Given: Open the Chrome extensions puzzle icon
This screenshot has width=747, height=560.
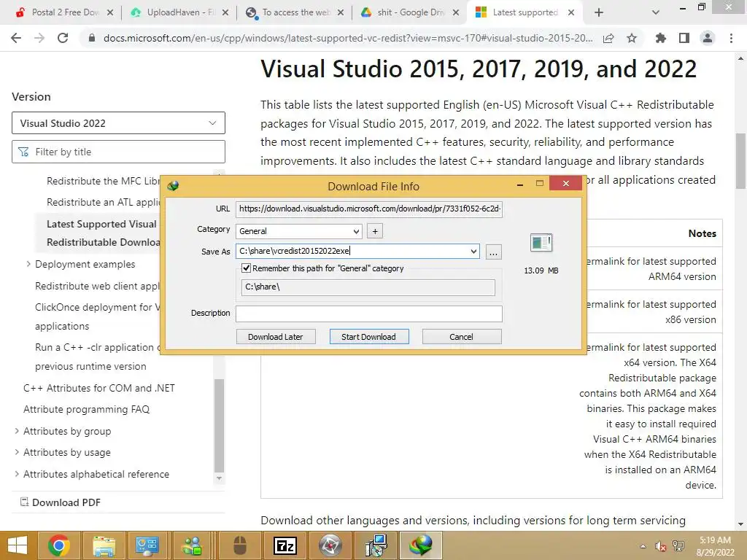Looking at the screenshot, I should click(660, 38).
